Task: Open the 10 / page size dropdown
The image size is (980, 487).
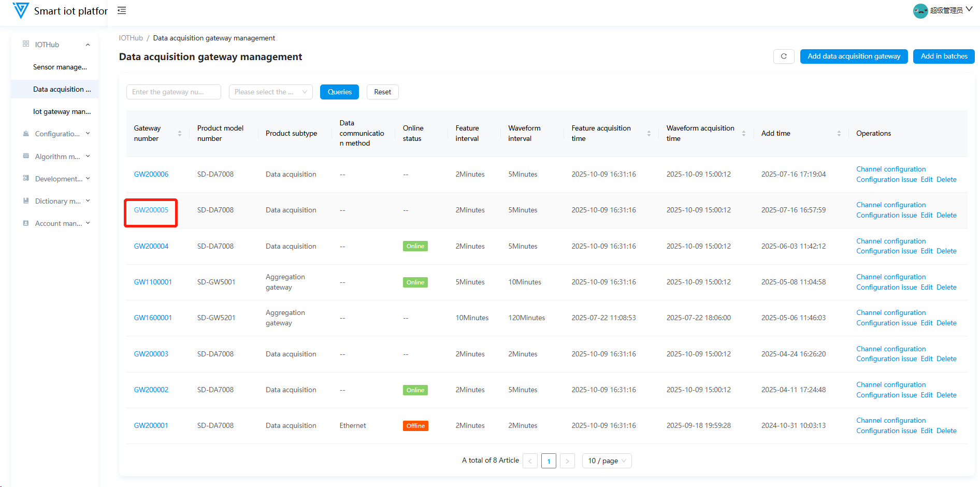Action: coord(607,461)
